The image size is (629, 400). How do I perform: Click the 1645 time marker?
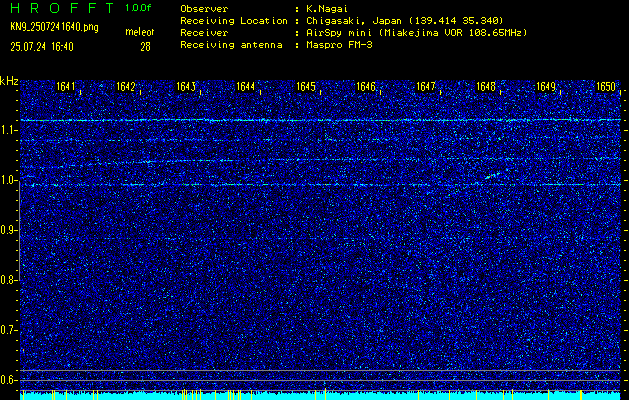click(306, 87)
